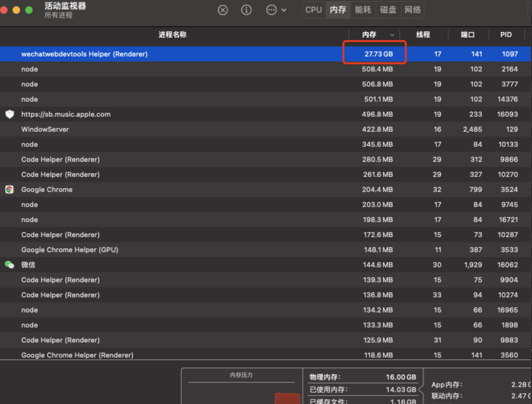Click the 2,485 ports value
Screen dimensions: 532x404
(x=472, y=129)
